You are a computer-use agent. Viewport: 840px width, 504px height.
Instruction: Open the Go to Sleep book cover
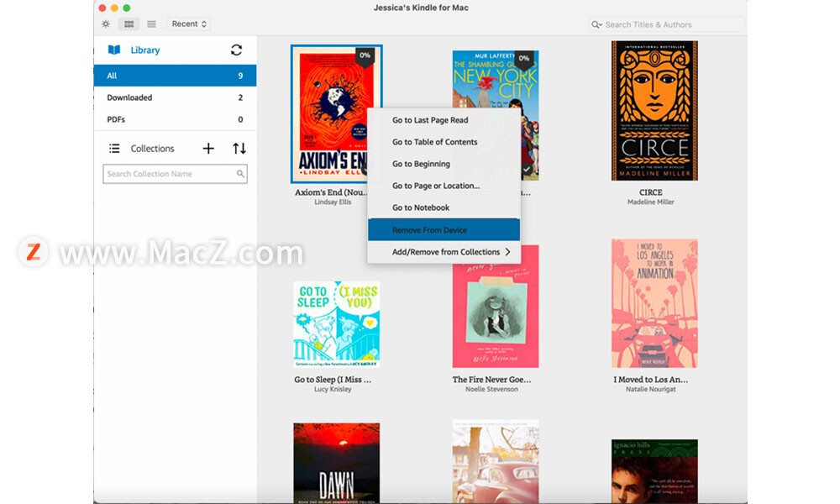point(337,324)
